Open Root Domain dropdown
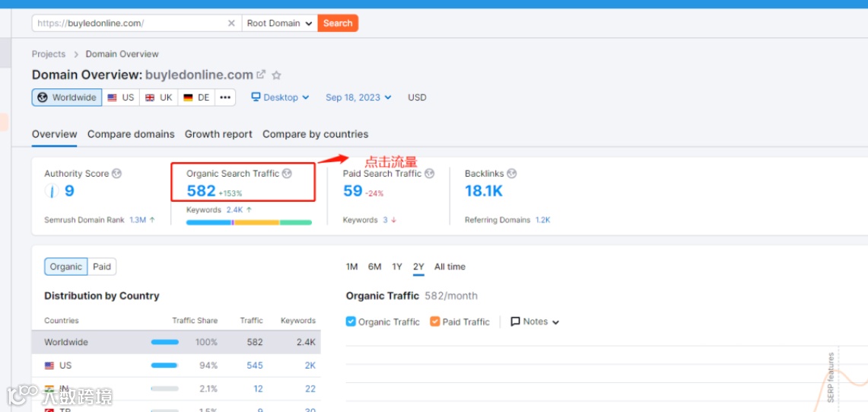Viewport: 868px width, 412px height. coord(279,24)
